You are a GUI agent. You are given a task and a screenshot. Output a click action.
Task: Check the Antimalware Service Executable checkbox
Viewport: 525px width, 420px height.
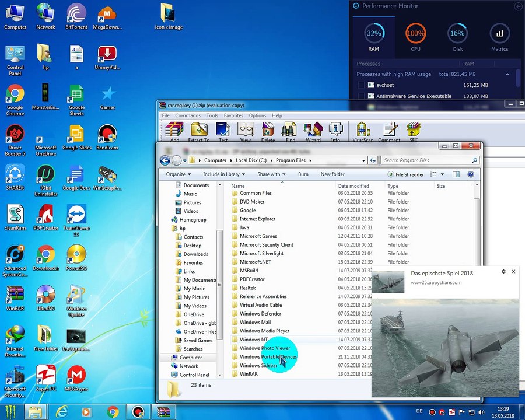(x=361, y=96)
